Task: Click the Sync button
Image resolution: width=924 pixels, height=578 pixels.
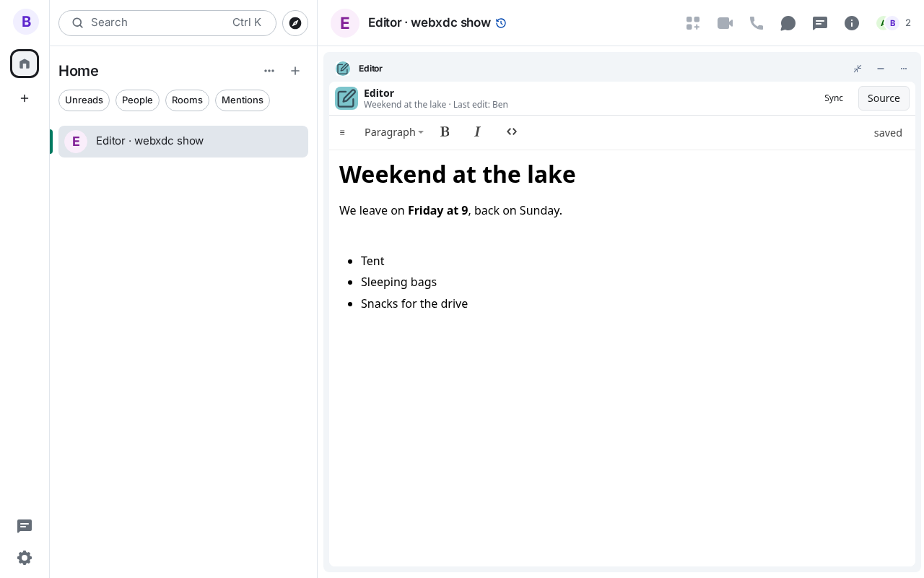Action: click(x=834, y=98)
